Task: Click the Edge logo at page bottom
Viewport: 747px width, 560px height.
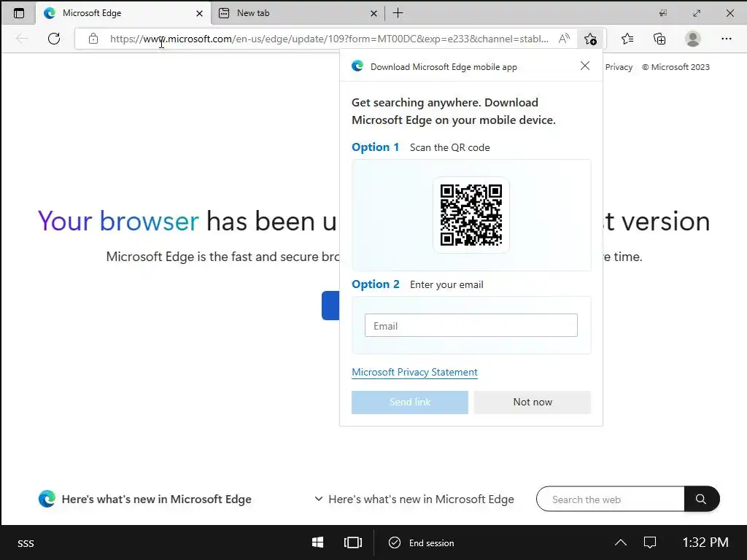Action: point(47,499)
